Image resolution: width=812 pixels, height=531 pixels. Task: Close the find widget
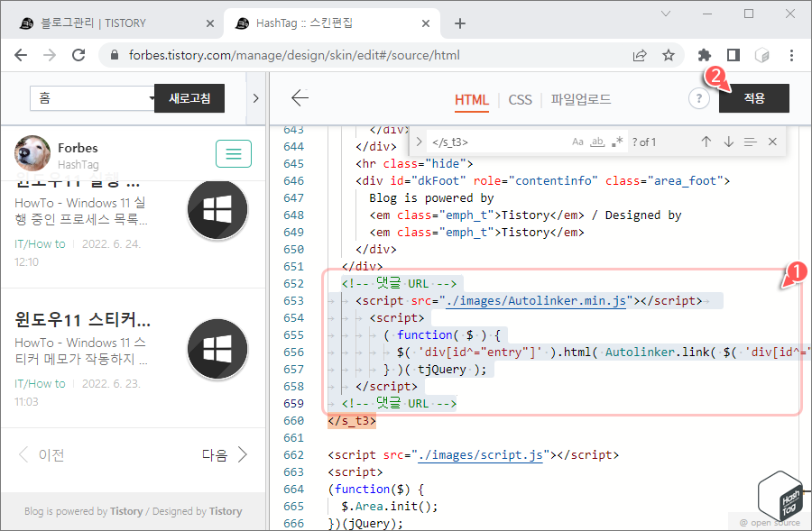(x=772, y=142)
